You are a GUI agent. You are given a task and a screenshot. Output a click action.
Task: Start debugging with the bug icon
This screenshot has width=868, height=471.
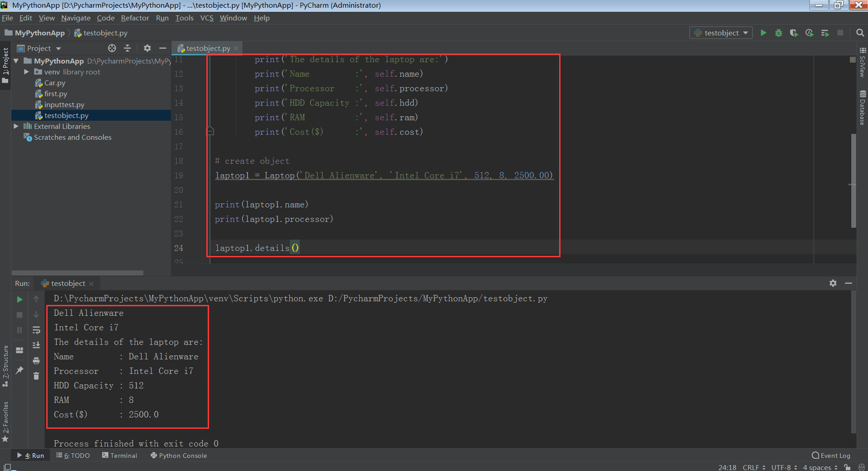(x=779, y=33)
